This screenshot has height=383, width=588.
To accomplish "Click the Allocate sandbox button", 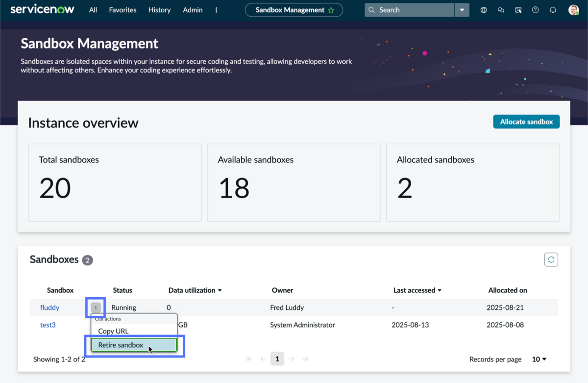I will 526,122.
